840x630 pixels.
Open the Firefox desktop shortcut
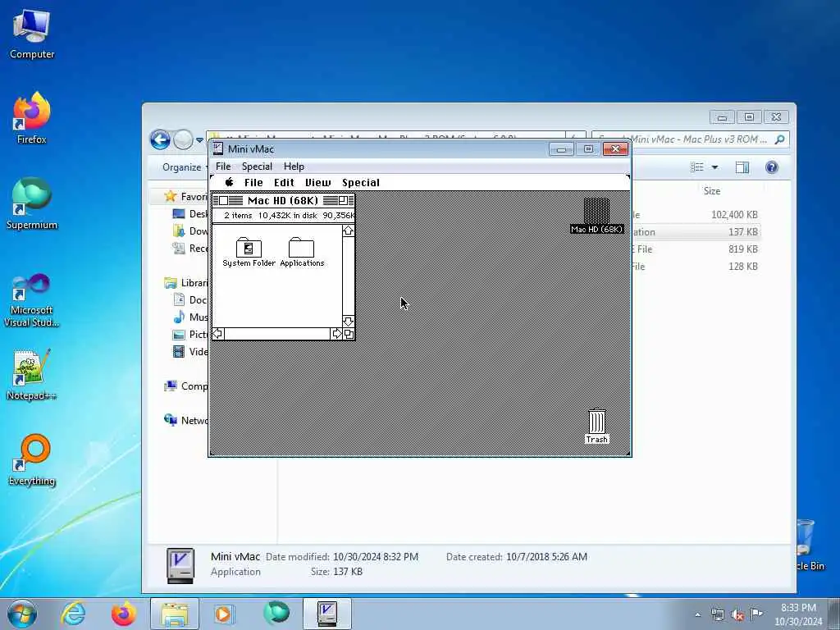click(32, 118)
